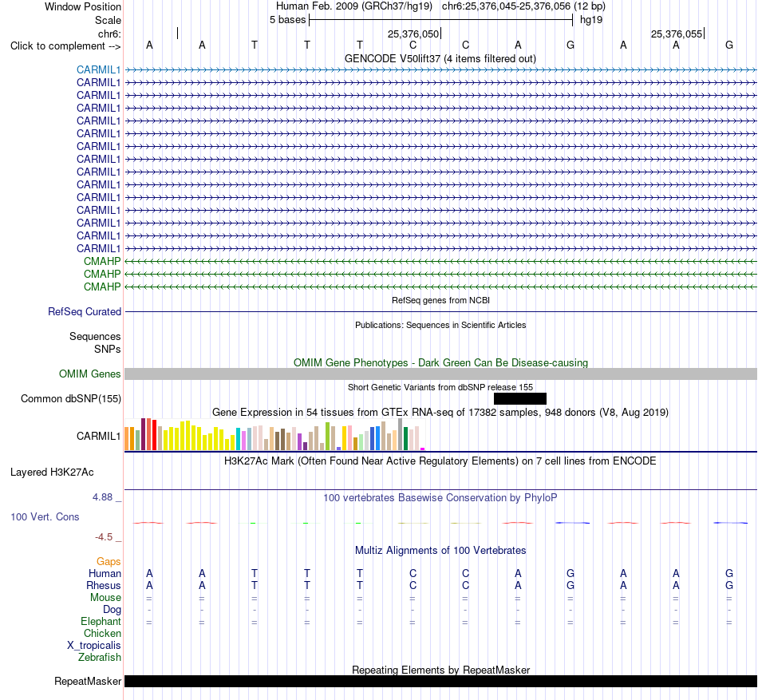
Task: Click the 'Elephant' alignment row label
Action: (101, 621)
